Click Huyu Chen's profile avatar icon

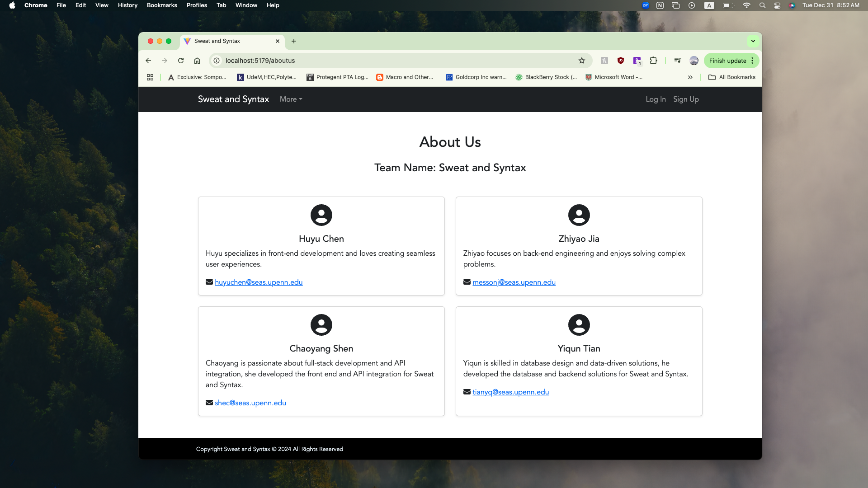point(321,215)
